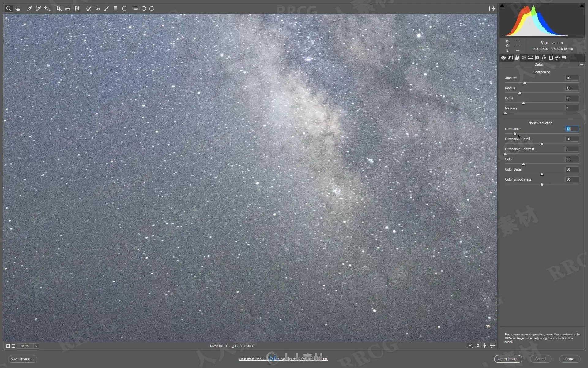588x368 pixels.
Task: Click the Sharpening Radius slider handle
Action: [x=520, y=93]
